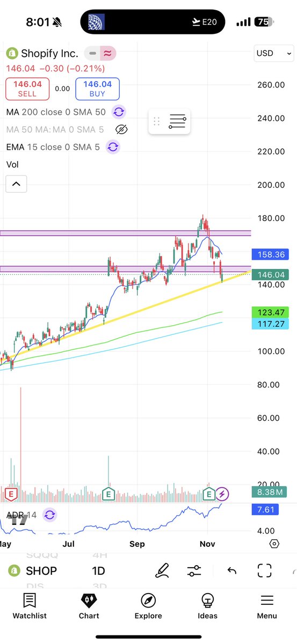Toggle visibility of the MA 50 indicator
297x644 pixels.
coord(122,129)
